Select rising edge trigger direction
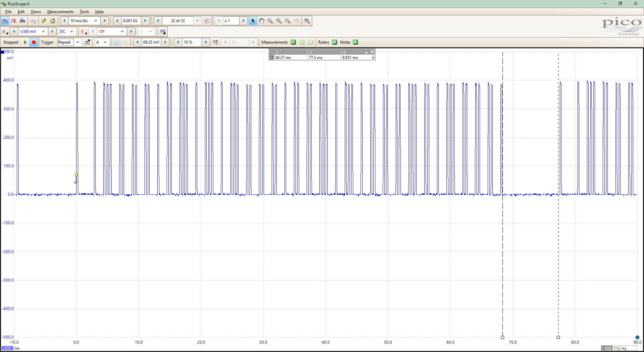Screen dimensions: 644x352 click(x=116, y=42)
